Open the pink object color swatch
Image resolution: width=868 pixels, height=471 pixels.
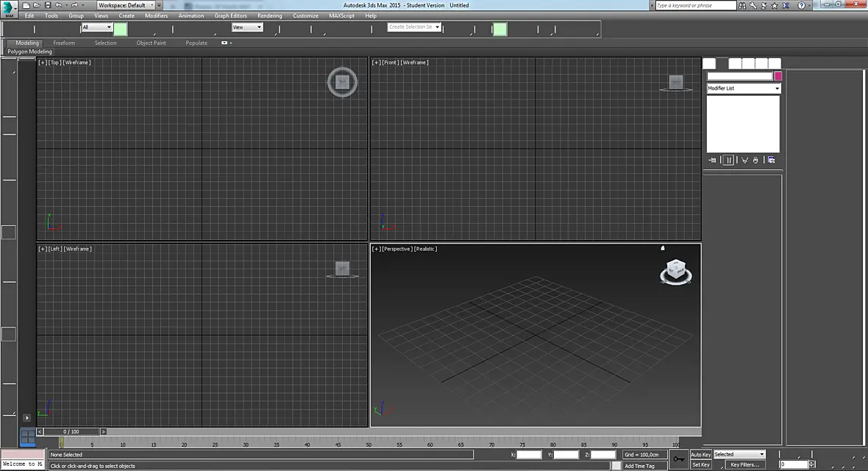tap(778, 76)
